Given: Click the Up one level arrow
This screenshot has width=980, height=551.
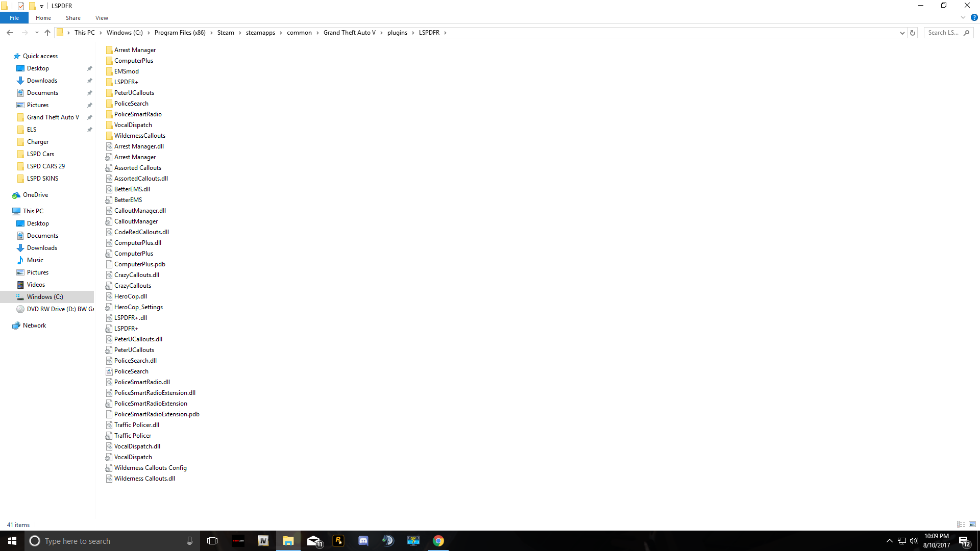Looking at the screenshot, I should (x=47, y=33).
